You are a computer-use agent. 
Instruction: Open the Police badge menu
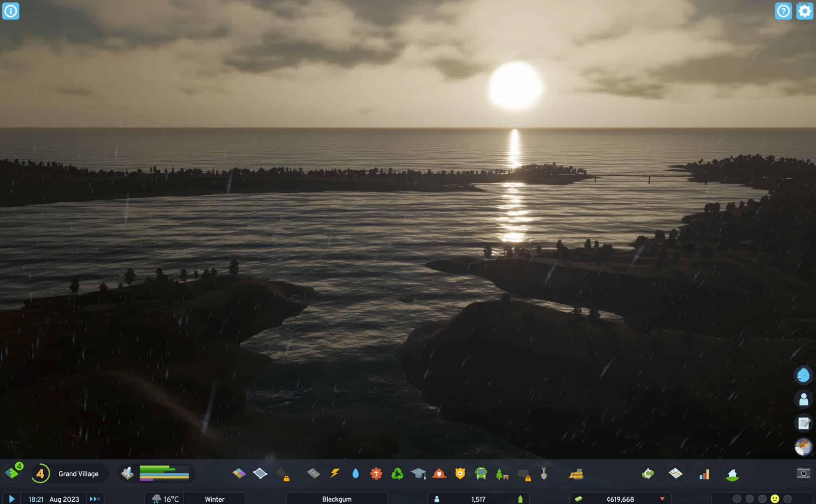point(460,473)
